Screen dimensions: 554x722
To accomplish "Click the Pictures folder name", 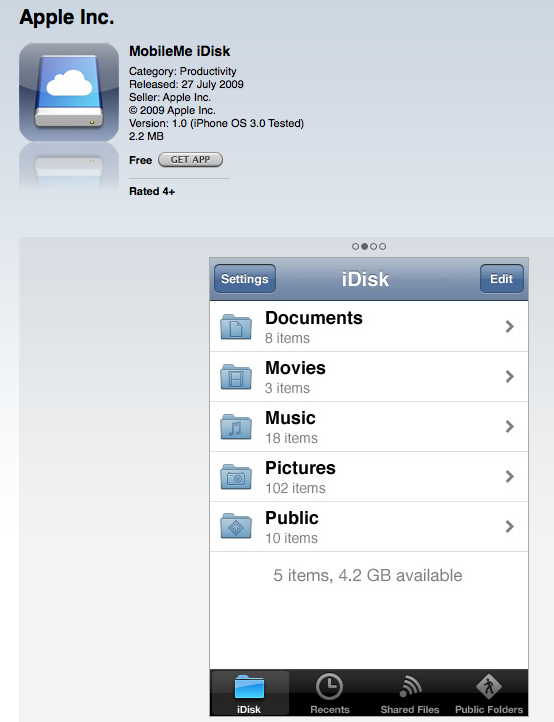I will [300, 468].
